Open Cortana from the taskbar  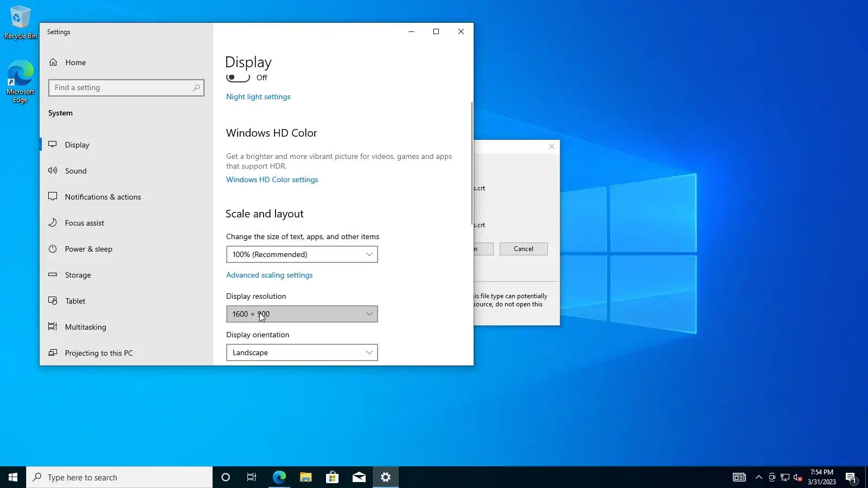click(x=226, y=477)
